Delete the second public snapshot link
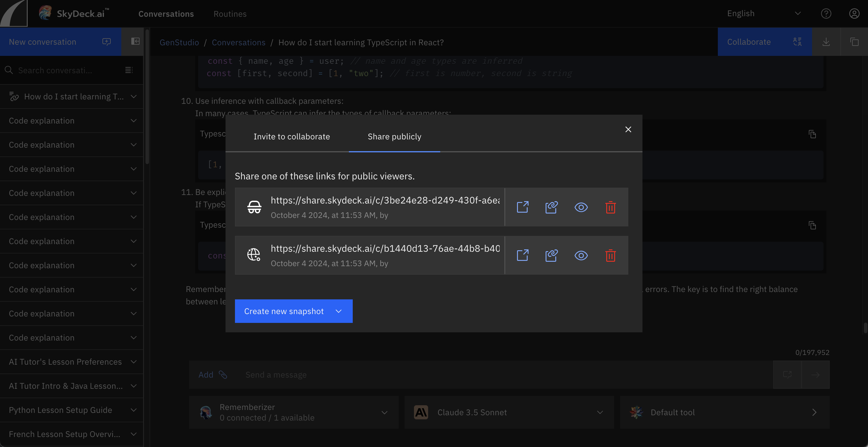868x447 pixels. (610, 256)
